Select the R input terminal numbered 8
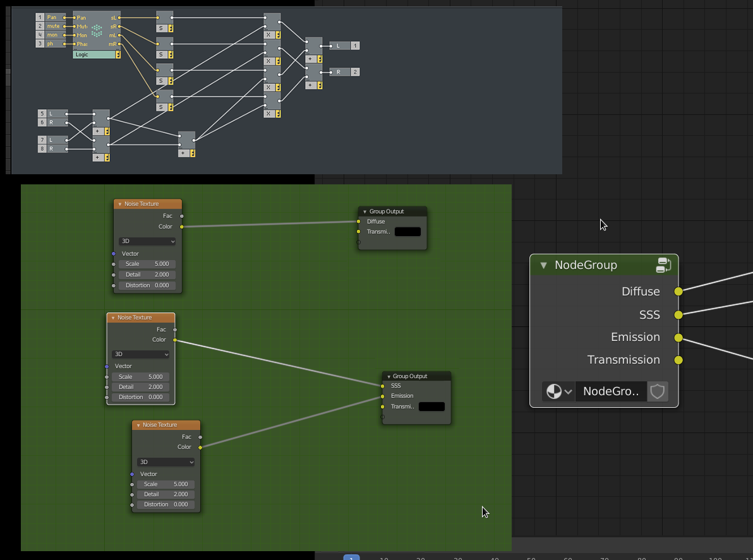This screenshot has height=560, width=753. (53, 149)
